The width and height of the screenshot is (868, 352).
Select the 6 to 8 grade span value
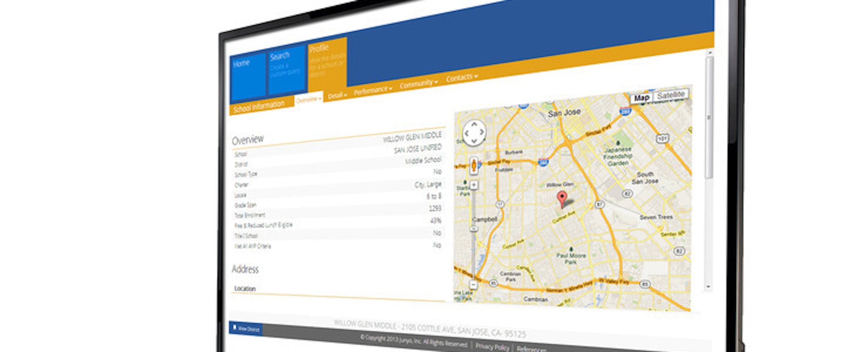click(434, 196)
